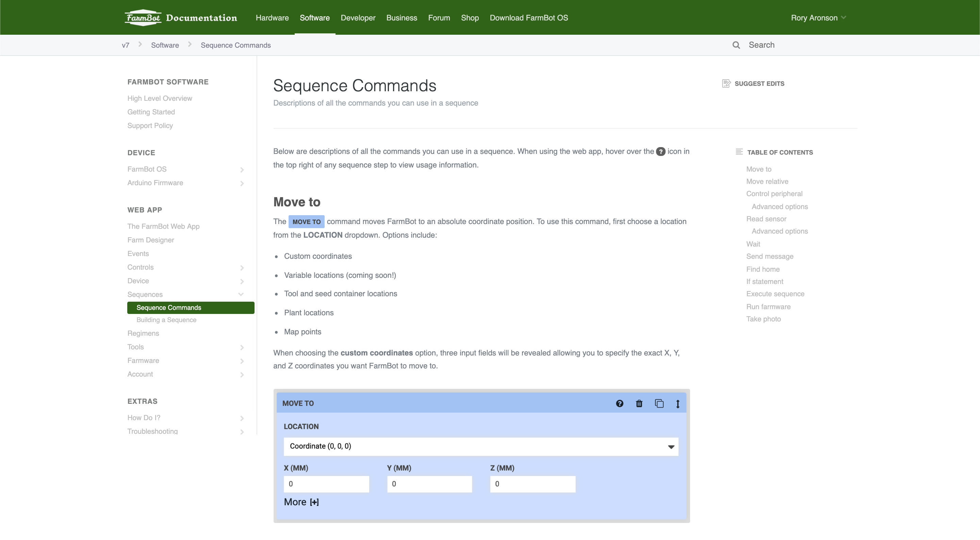980x540 pixels.
Task: Click the duplicate copy icon in MOVE TO header
Action: coord(659,403)
